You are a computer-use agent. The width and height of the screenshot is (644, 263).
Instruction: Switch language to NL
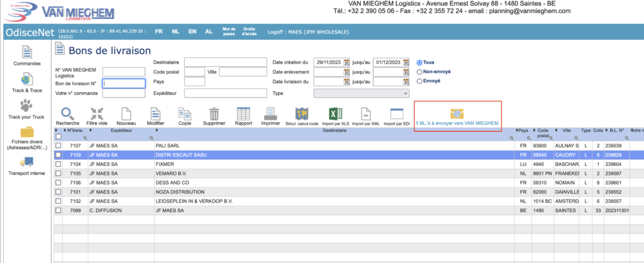[175, 31]
